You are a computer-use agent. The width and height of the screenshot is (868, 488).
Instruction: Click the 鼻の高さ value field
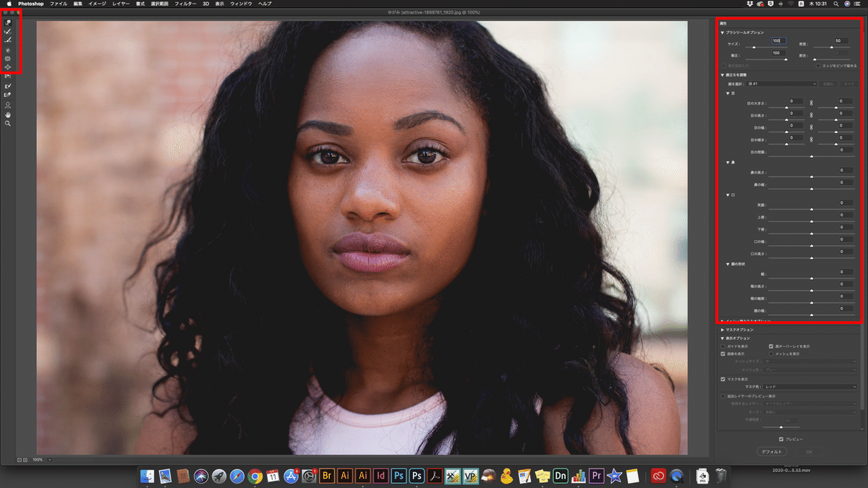point(846,171)
